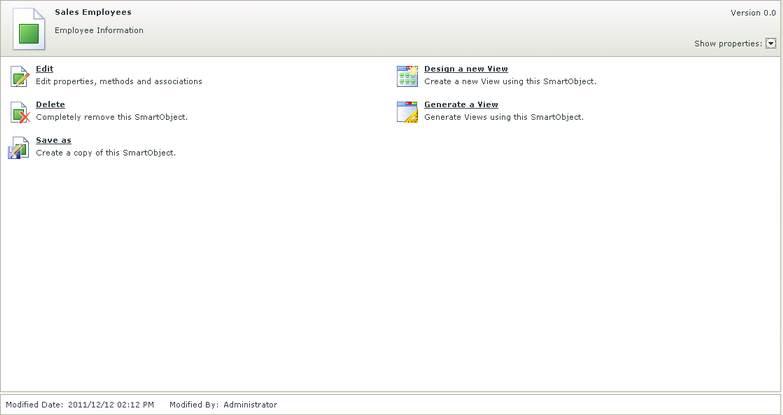
Task: Click 'Completely remove this SmartObject' description
Action: click(112, 117)
